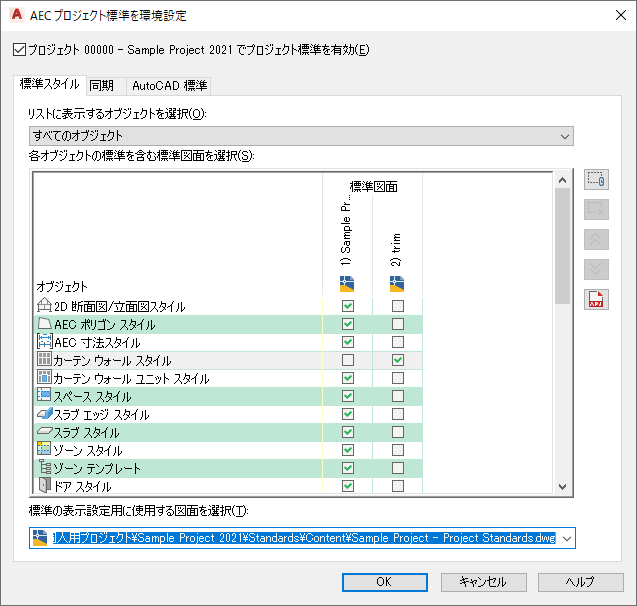The width and height of the screenshot is (637, 606).
Task: Click the ゾーン テンプレート row icon
Action: click(x=45, y=467)
